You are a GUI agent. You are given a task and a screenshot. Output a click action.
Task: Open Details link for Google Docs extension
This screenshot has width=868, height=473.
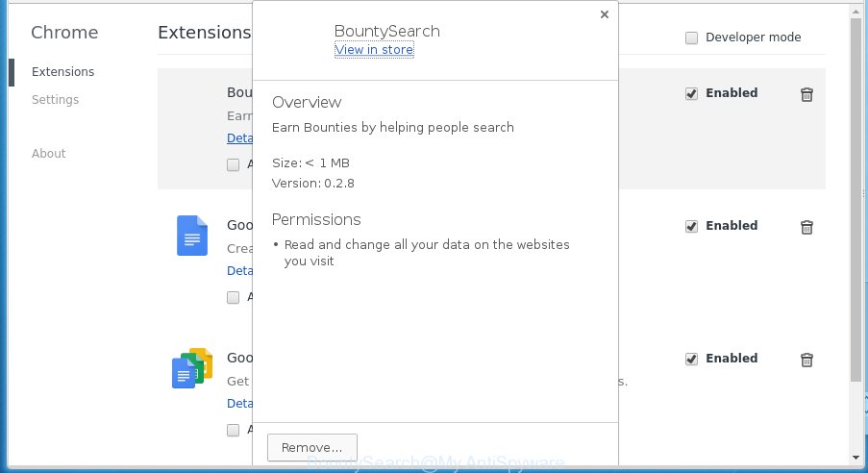coord(239,271)
